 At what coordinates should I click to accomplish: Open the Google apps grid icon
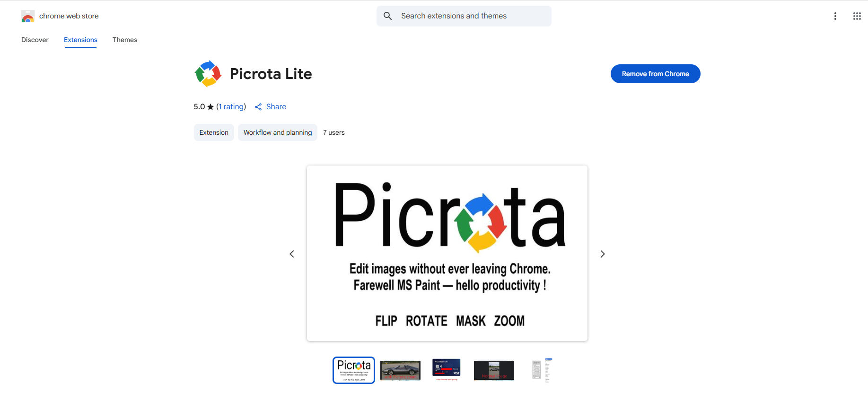click(x=857, y=16)
